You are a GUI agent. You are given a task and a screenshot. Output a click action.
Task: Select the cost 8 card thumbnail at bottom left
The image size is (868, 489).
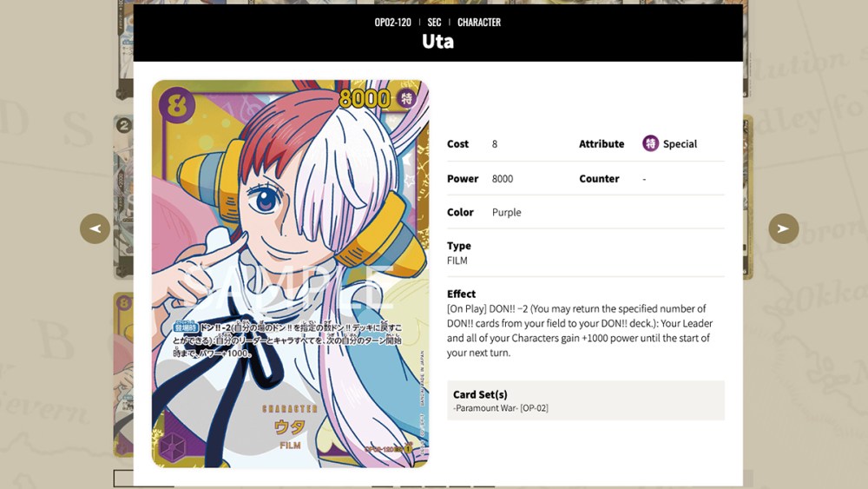point(123,375)
